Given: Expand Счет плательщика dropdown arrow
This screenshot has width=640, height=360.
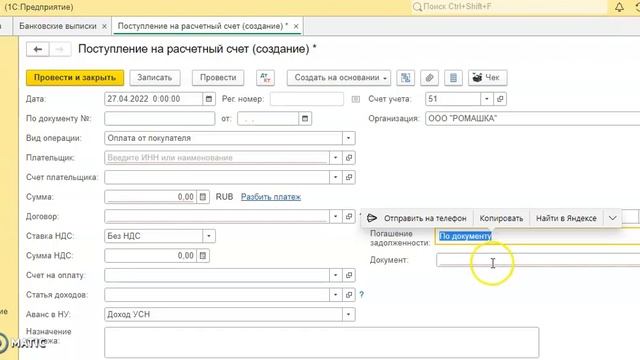Looking at the screenshot, I should (336, 177).
